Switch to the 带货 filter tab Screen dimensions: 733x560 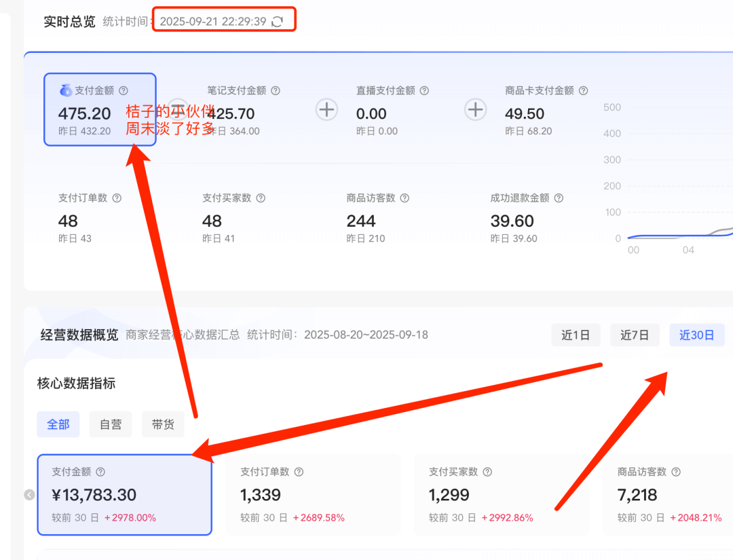coord(163,424)
